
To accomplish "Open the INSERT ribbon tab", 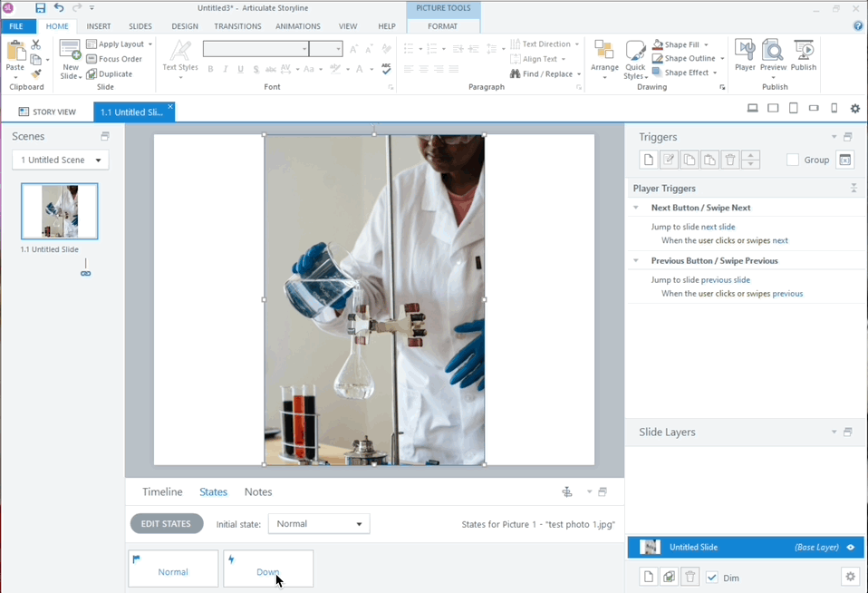I will click(x=99, y=26).
